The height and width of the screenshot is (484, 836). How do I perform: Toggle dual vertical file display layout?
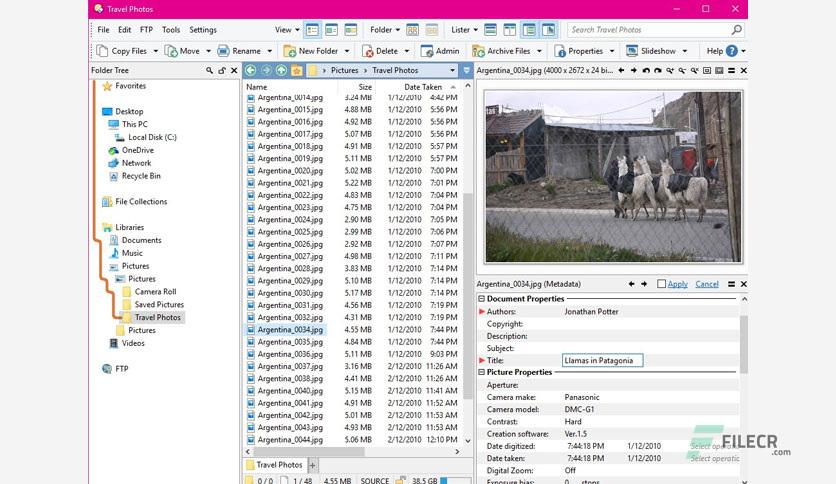(510, 30)
